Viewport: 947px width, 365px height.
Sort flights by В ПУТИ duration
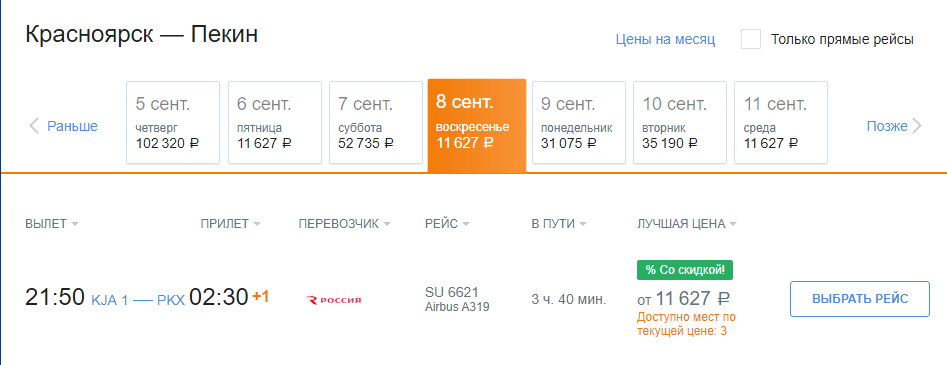559,224
